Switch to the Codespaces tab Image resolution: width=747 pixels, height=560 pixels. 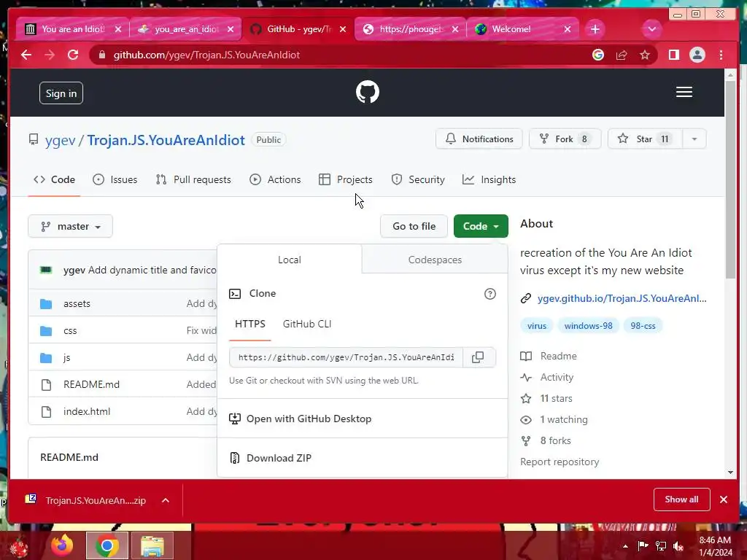point(435,260)
